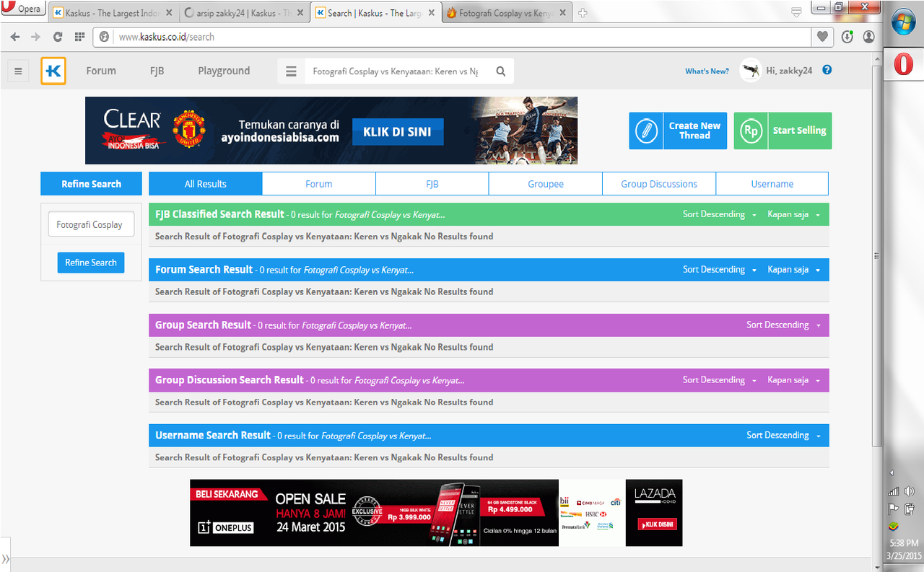924x572 pixels.
Task: Click the network signal tray icon
Action: pos(893,491)
